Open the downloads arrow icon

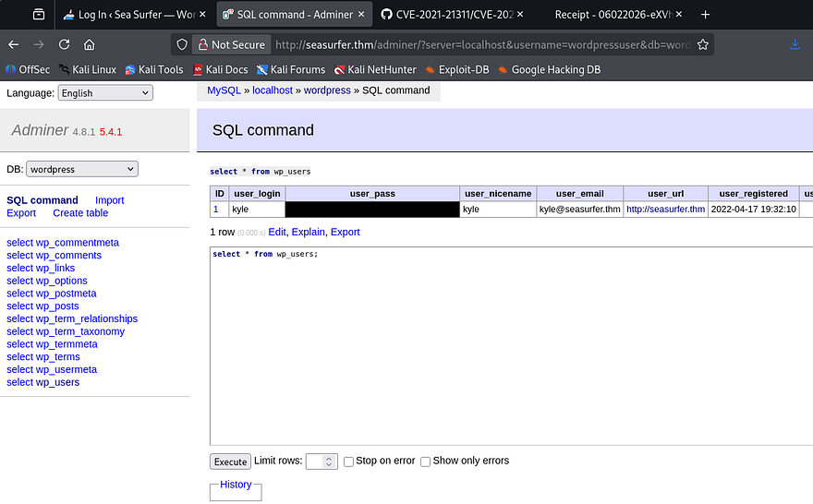coord(795,44)
